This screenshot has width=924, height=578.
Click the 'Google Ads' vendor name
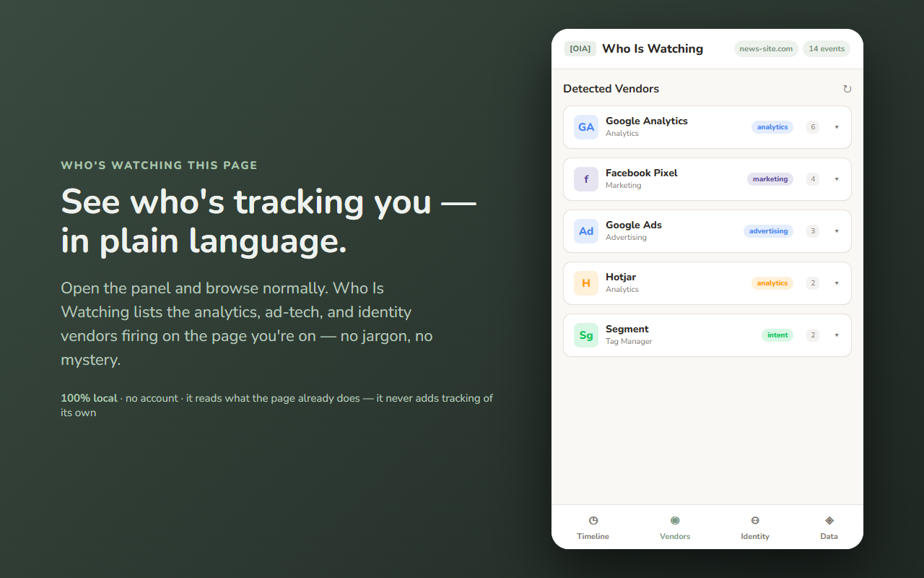click(x=634, y=225)
